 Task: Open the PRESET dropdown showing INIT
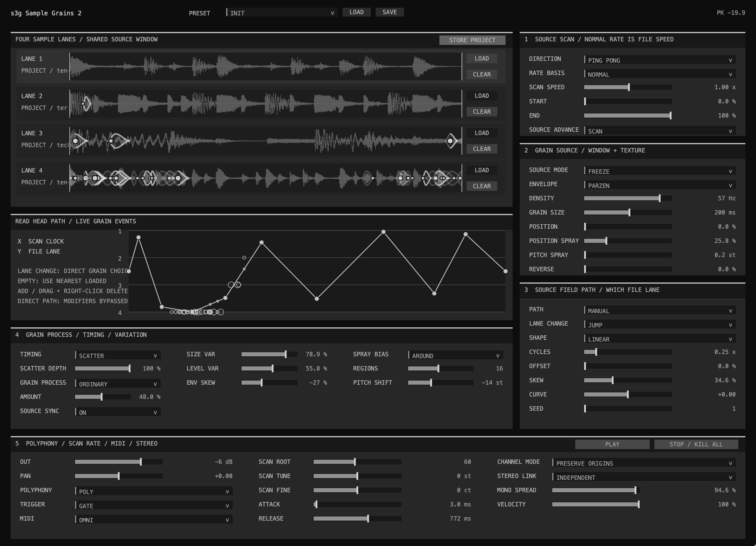(282, 13)
